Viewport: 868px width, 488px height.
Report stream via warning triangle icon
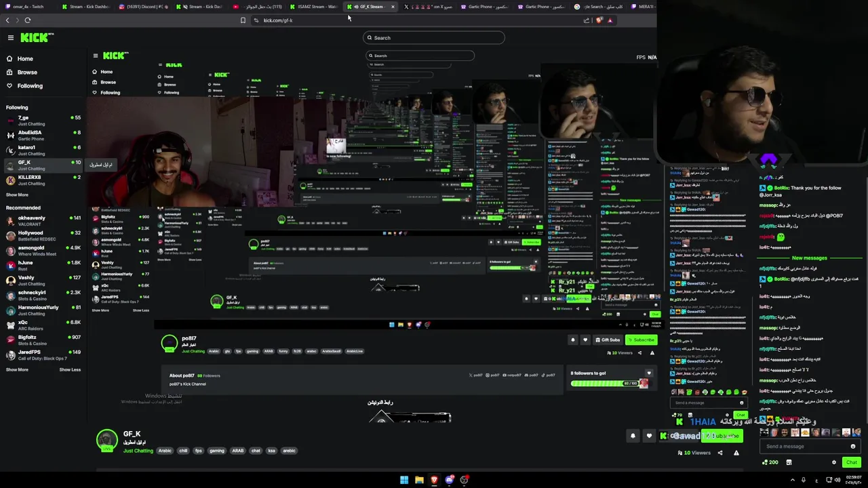[736, 453]
